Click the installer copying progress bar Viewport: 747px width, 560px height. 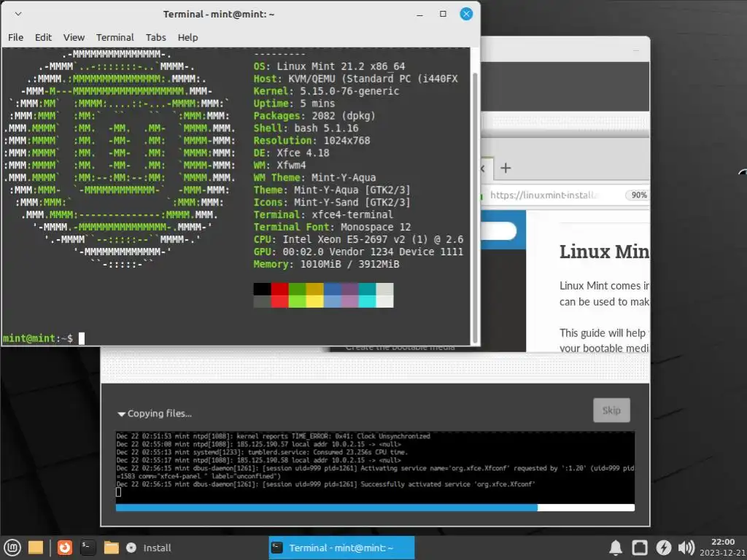[x=375, y=507]
